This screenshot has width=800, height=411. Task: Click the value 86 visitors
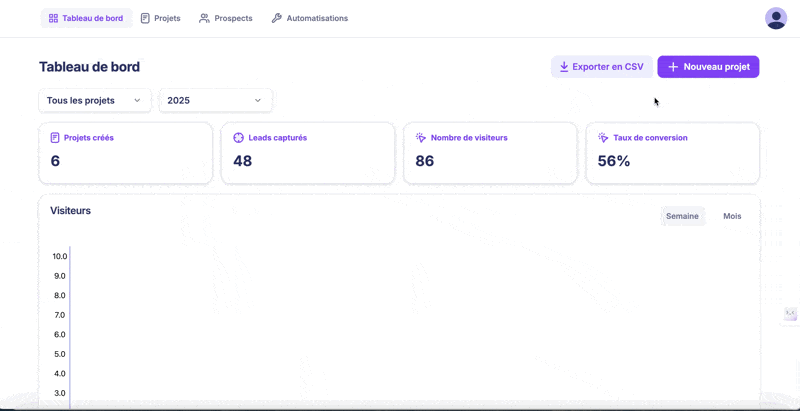click(x=424, y=161)
